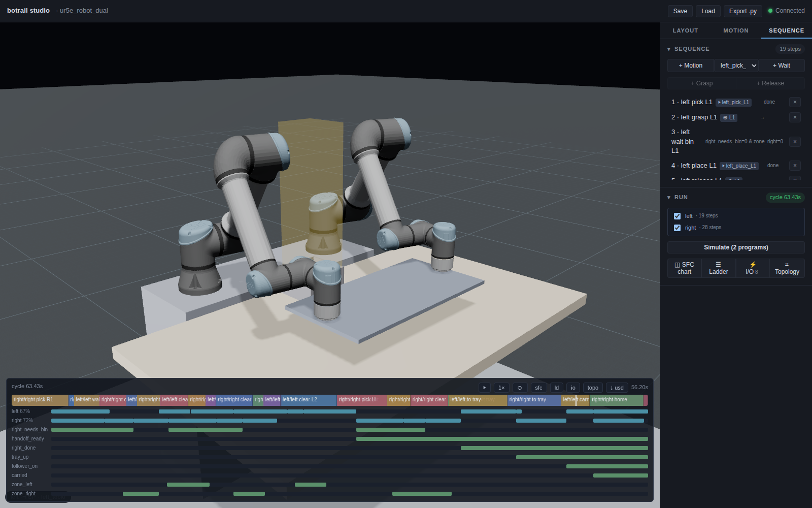
Task: Click the white playhead marker on the timeline
Action: pyautogui.click(x=576, y=400)
